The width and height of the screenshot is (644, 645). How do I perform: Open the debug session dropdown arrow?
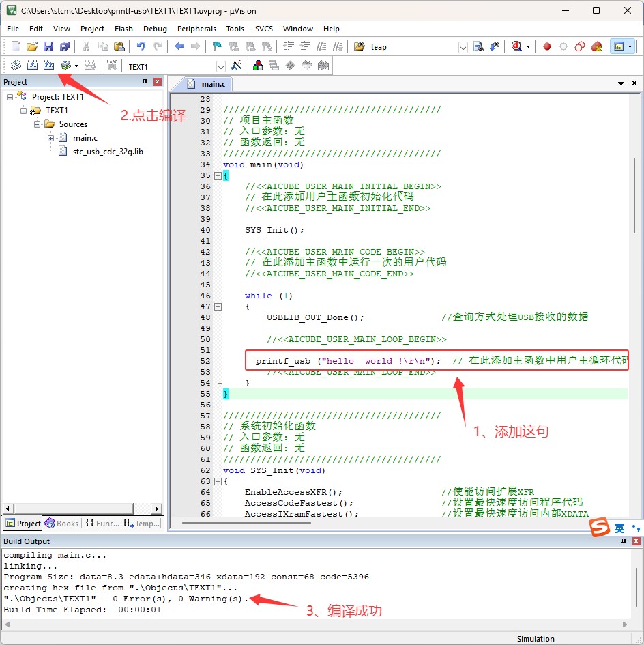point(529,47)
